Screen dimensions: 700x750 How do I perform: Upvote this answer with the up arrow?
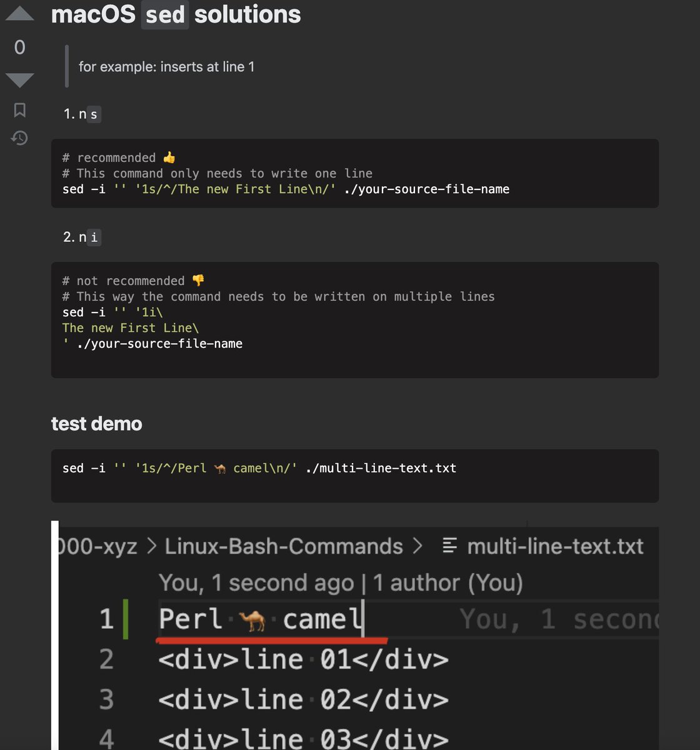tap(19, 13)
